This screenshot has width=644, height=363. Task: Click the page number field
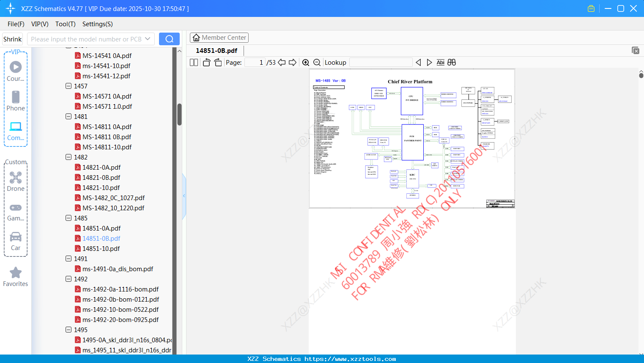point(255,63)
